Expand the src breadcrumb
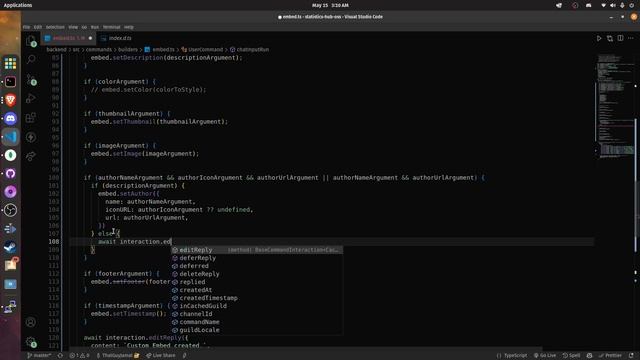The height and width of the screenshot is (360, 640). [x=76, y=49]
